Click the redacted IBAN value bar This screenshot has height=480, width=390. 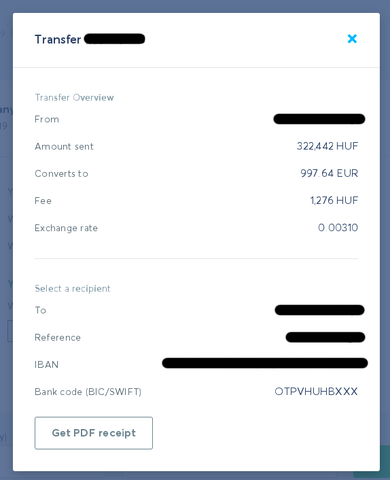pos(265,363)
